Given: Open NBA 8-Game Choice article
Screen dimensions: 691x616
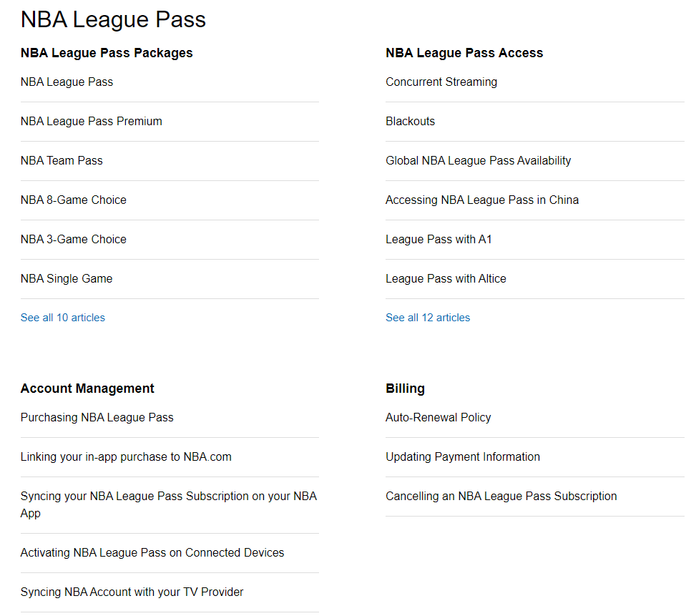Looking at the screenshot, I should click(x=74, y=200).
